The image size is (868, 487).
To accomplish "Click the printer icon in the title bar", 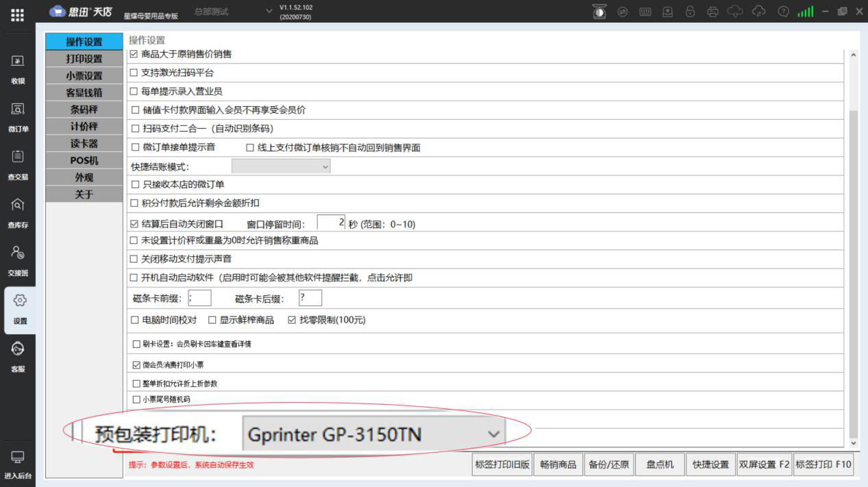I will coord(712,12).
